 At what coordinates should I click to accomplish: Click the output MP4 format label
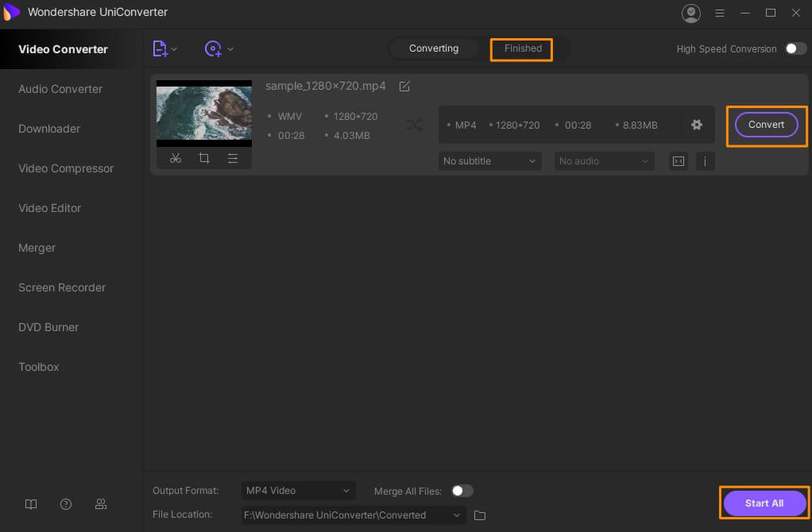tap(466, 125)
